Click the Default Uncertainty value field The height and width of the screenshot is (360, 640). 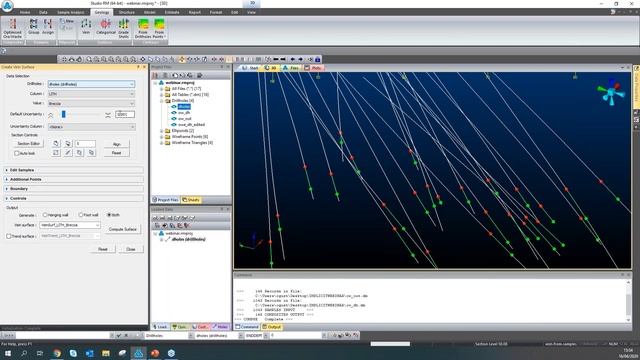pyautogui.click(x=125, y=115)
